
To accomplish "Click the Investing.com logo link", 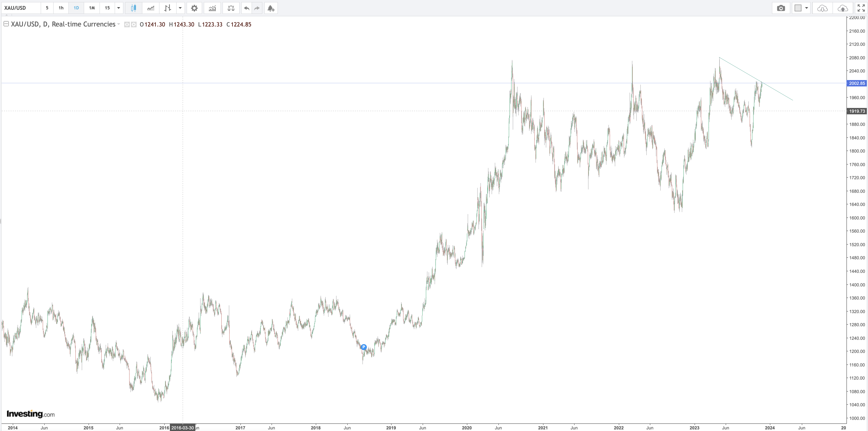I will point(30,414).
